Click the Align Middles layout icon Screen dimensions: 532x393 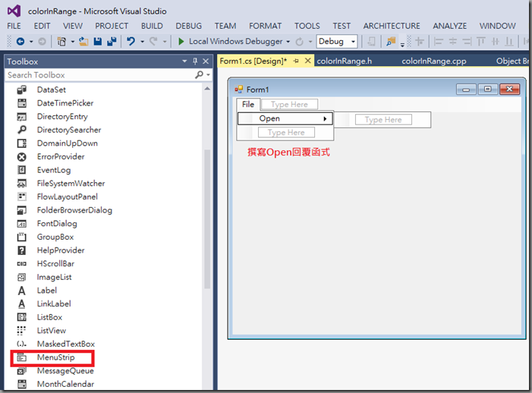[x=496, y=42]
